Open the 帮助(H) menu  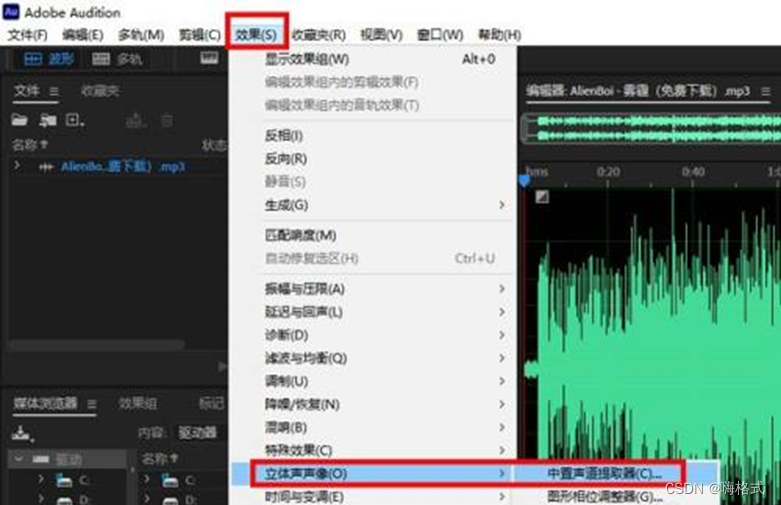[500, 35]
